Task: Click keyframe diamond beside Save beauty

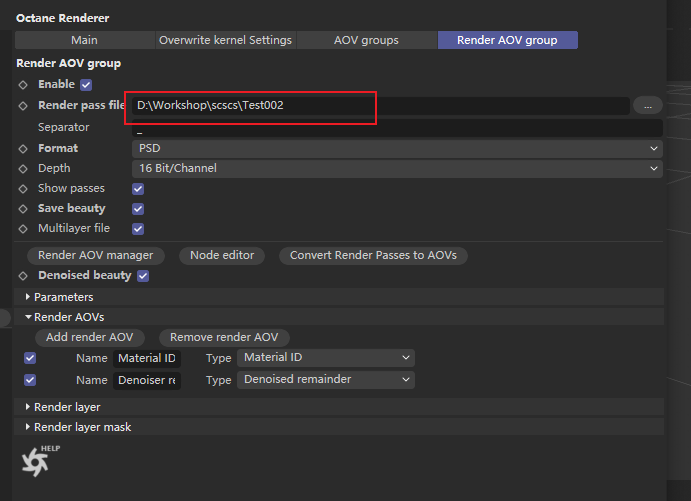Action: pos(23,209)
